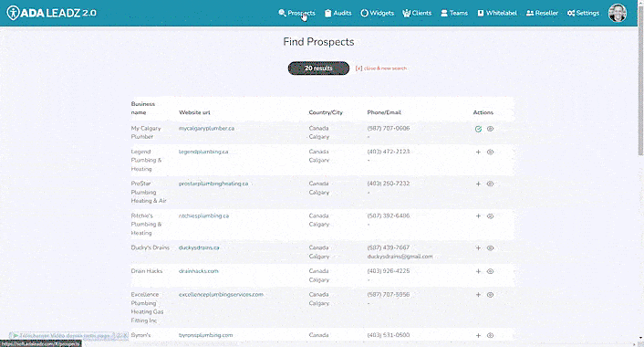Viewport: 644px width, 347px height.
Task: Add ProStar Plumbing Heating & Air plus icon
Action: pos(478,184)
